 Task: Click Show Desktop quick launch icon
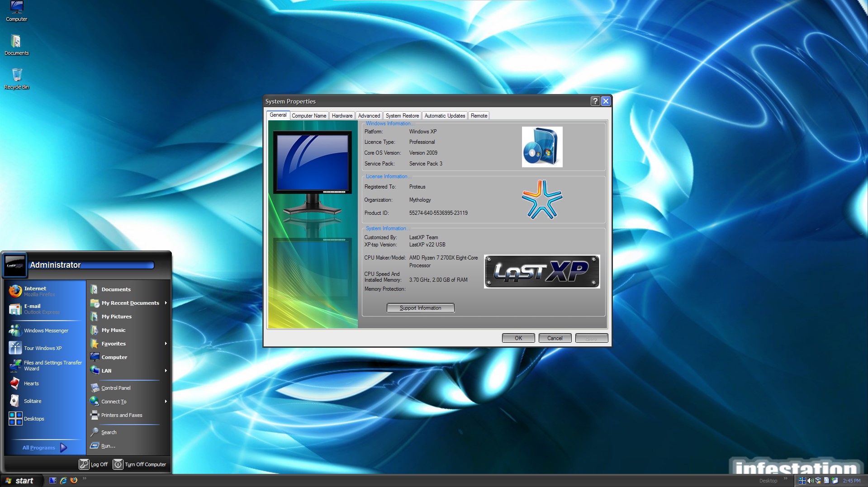(x=53, y=481)
